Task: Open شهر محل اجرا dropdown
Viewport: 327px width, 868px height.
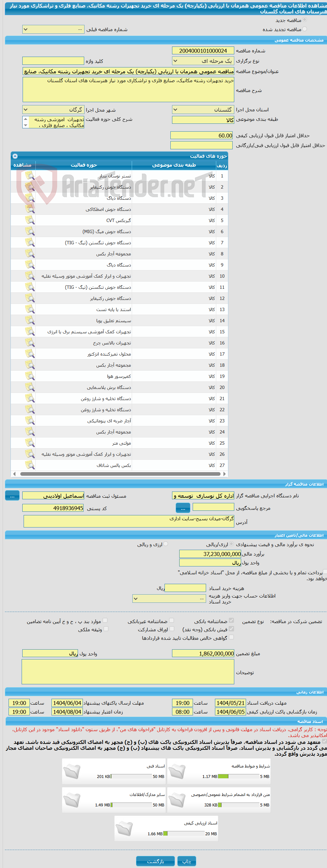Action: click(x=53, y=110)
